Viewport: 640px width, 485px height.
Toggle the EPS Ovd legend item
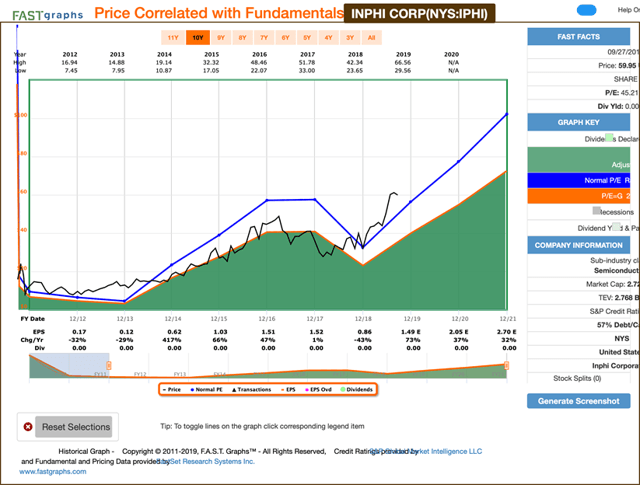318,389
